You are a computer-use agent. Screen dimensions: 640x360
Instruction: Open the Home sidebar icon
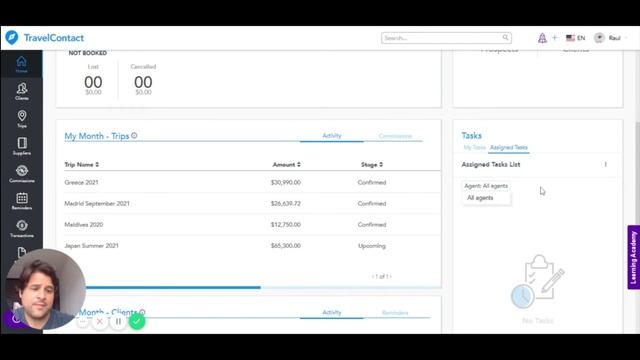[21, 64]
